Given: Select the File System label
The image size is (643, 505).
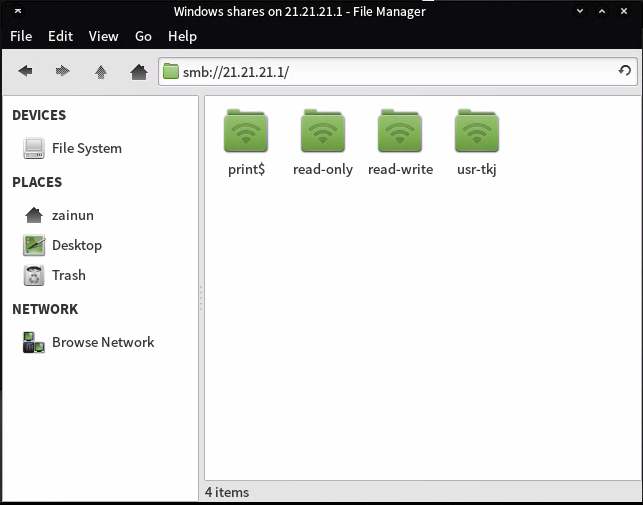Looking at the screenshot, I should [x=87, y=148].
